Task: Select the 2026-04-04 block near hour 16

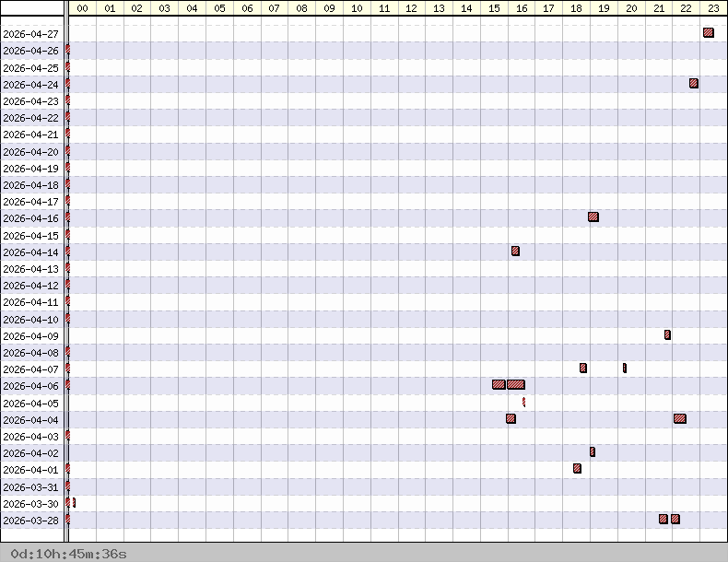Action: pos(511,418)
